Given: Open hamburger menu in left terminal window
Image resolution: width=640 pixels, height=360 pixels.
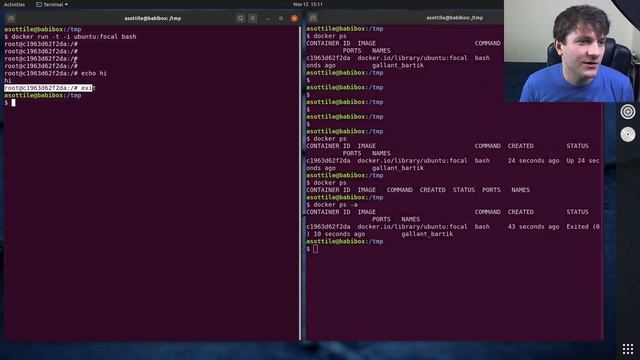Looking at the screenshot, I should pyautogui.click(x=253, y=18).
